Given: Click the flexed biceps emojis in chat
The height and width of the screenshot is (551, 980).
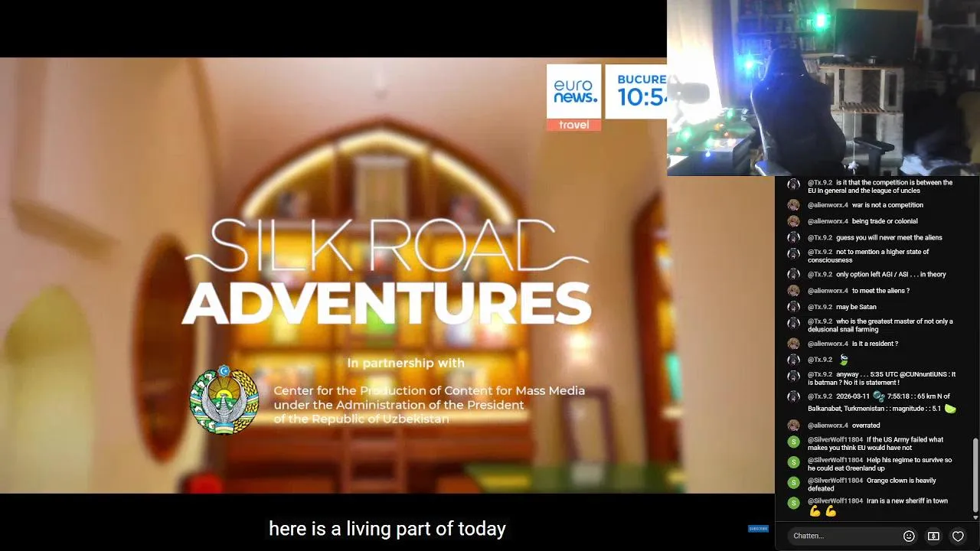Looking at the screenshot, I should (x=823, y=512).
